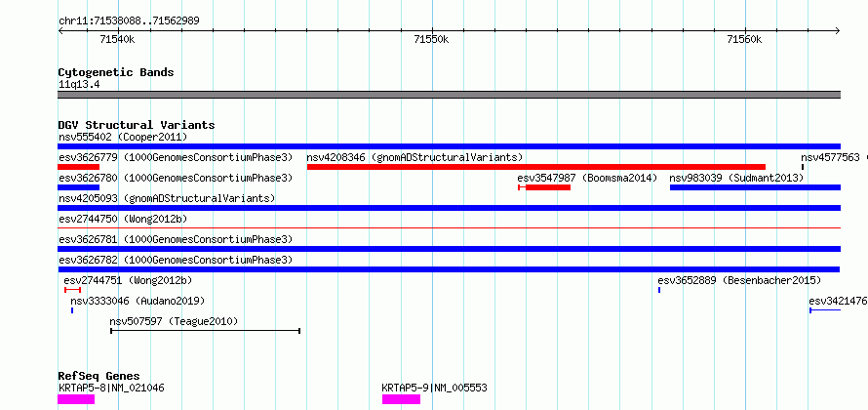The height and width of the screenshot is (410, 868).
Task: Click the grey 11q13.4 cytogenetic band bar
Action: pos(449,95)
